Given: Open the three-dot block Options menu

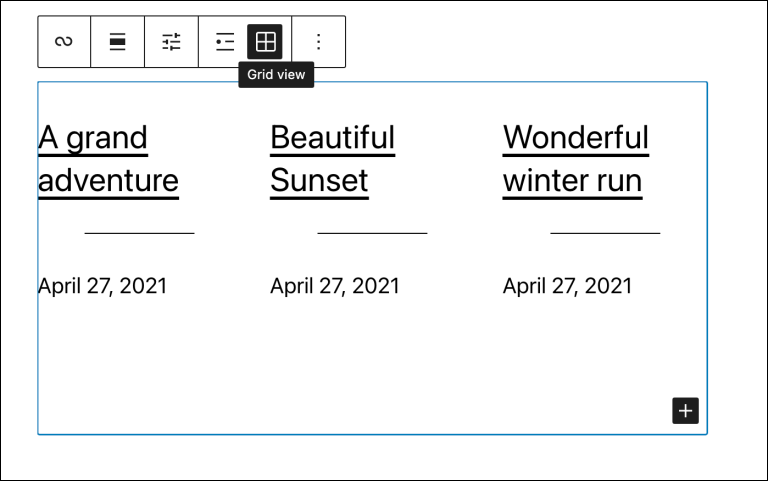Looking at the screenshot, I should tap(319, 42).
